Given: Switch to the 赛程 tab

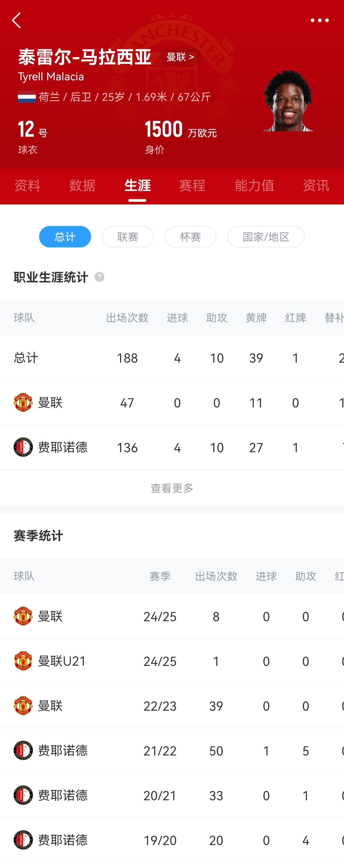Looking at the screenshot, I should click(192, 186).
